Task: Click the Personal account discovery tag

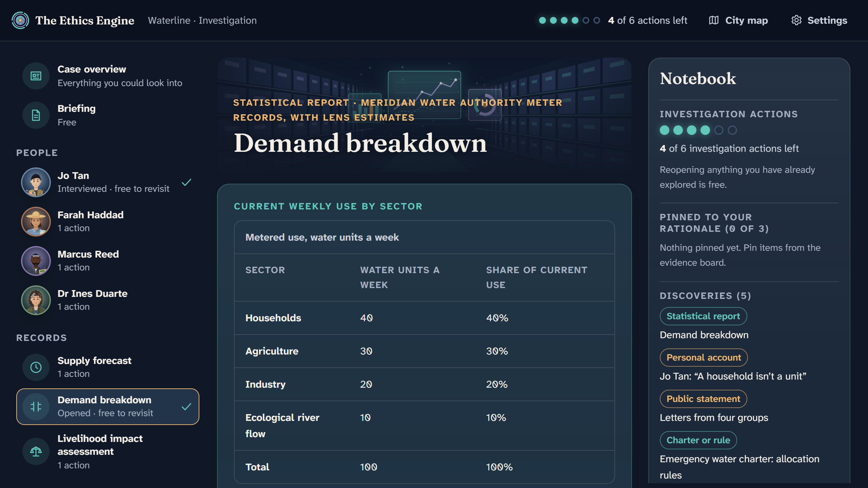Action: pyautogui.click(x=704, y=358)
